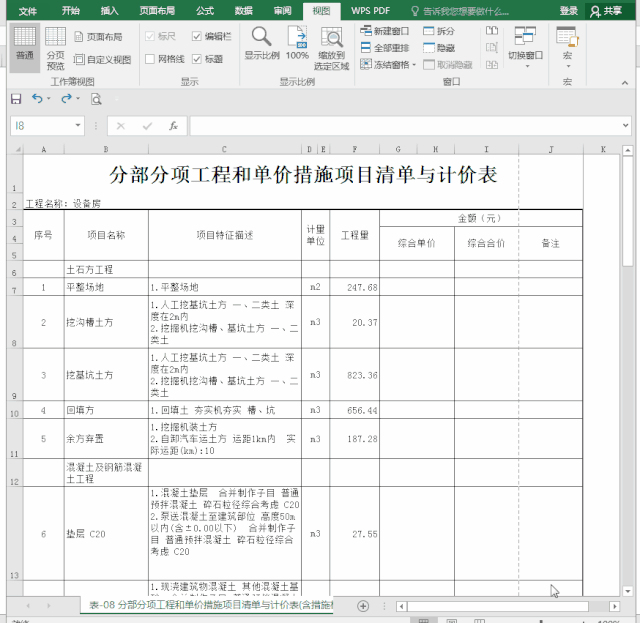The height and width of the screenshot is (623, 640).
Task: Click the Undo arrow
Action: [37, 98]
